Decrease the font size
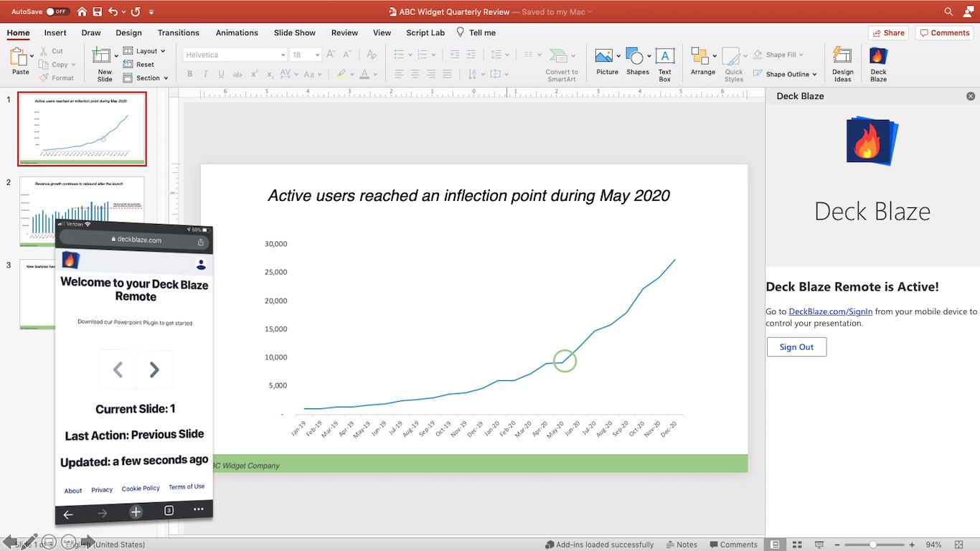Screen dimensions: 980x551 [347, 55]
